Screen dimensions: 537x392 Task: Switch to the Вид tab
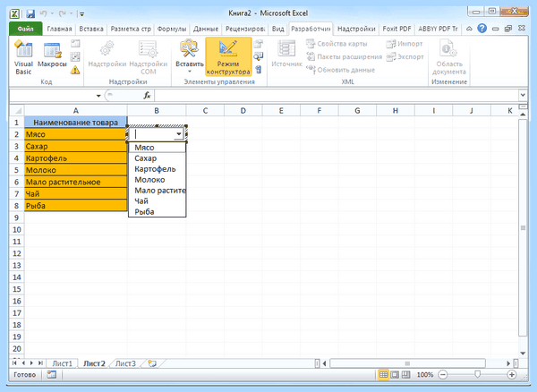coord(277,29)
